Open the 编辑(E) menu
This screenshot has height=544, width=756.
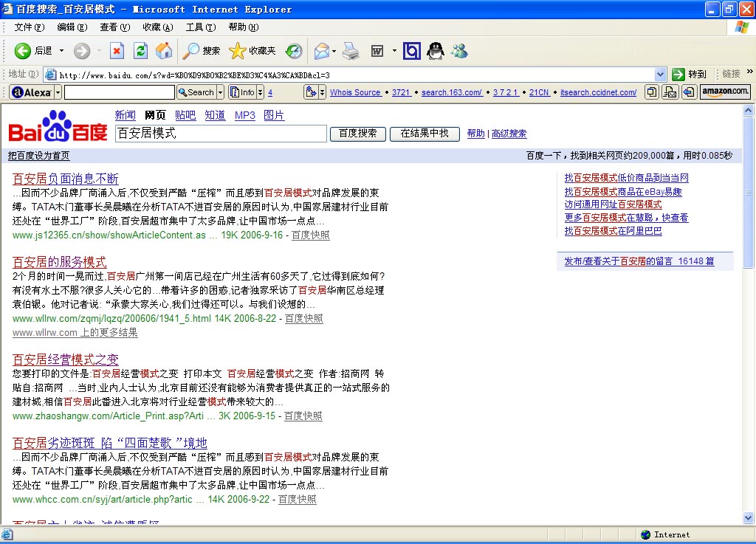coord(72,27)
